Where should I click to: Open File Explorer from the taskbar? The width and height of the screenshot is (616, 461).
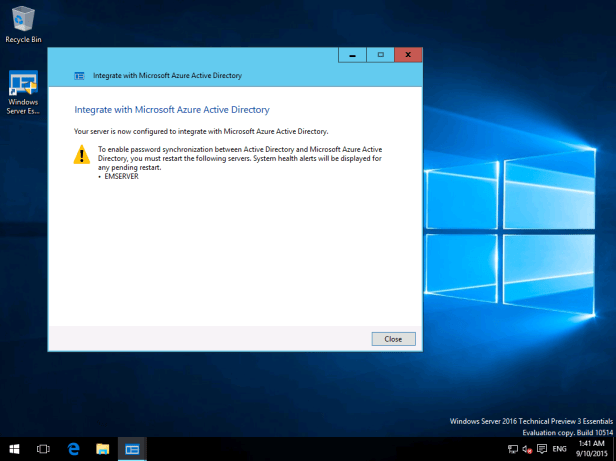point(102,449)
